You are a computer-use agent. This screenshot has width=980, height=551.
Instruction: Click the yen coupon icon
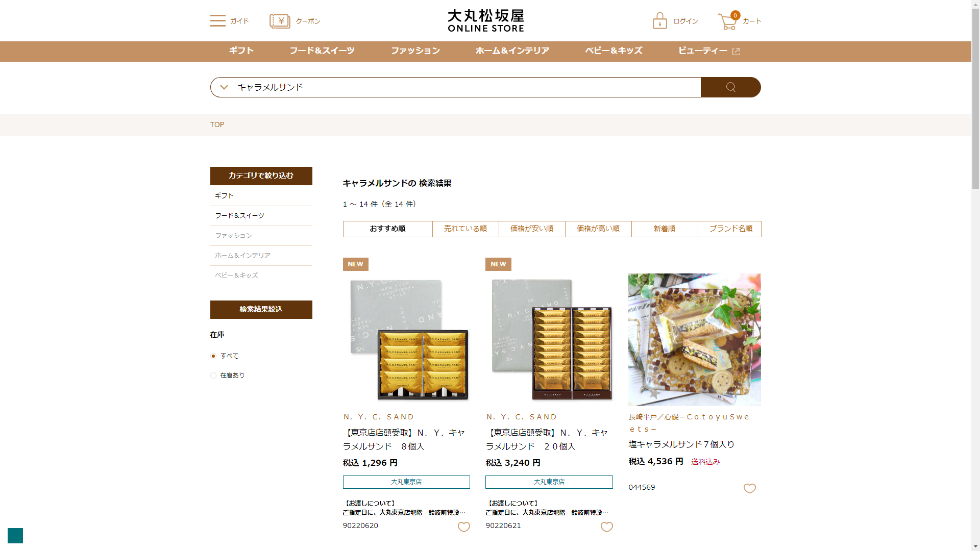280,21
